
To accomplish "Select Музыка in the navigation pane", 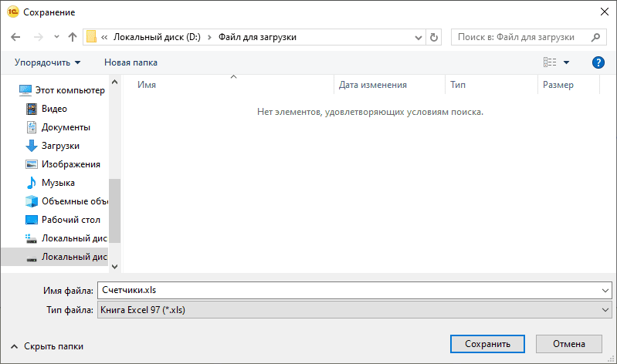I will [58, 183].
